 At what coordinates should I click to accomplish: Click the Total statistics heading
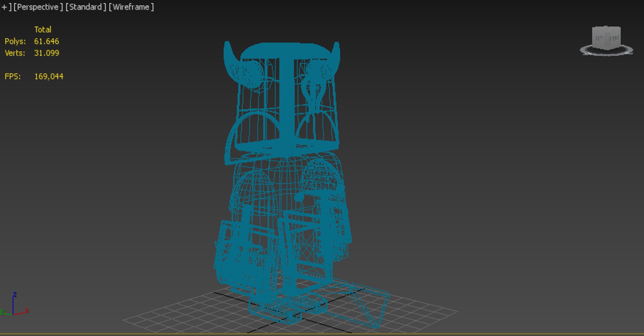click(x=43, y=29)
